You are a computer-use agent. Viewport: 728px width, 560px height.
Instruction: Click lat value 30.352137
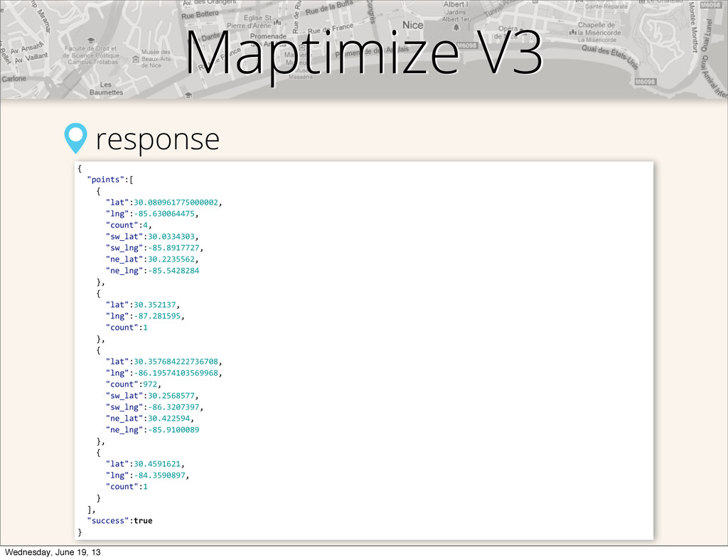point(155,305)
